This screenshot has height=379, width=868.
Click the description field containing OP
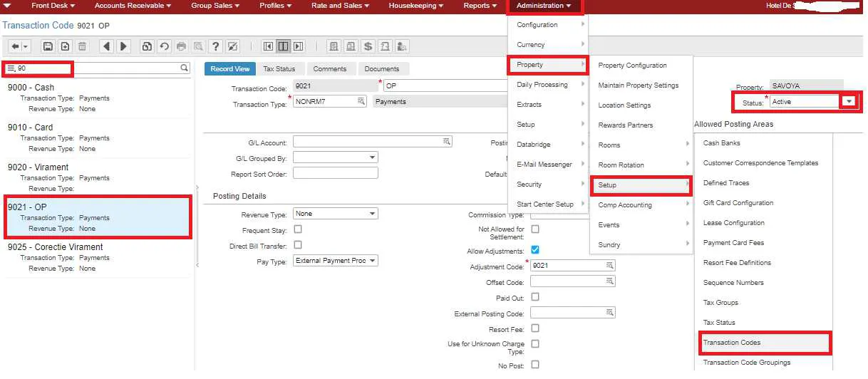click(x=445, y=86)
